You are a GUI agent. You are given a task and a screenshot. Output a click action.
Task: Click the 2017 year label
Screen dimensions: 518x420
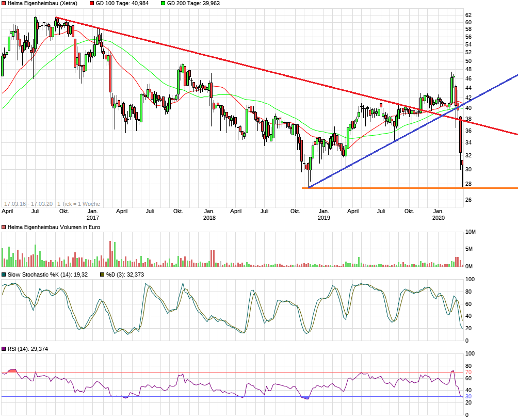pos(93,218)
